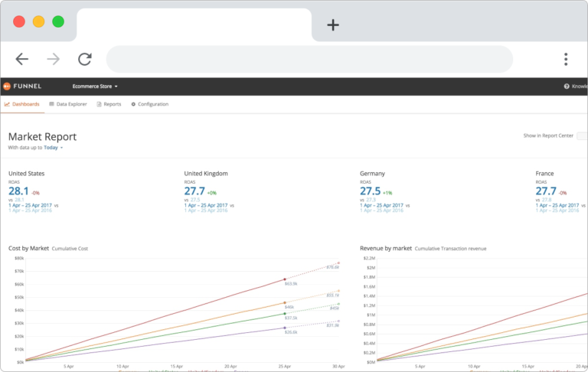This screenshot has width=588, height=372.
Task: Click United States 1 Apr – 25 Apr 2017 link
Action: (x=30, y=205)
